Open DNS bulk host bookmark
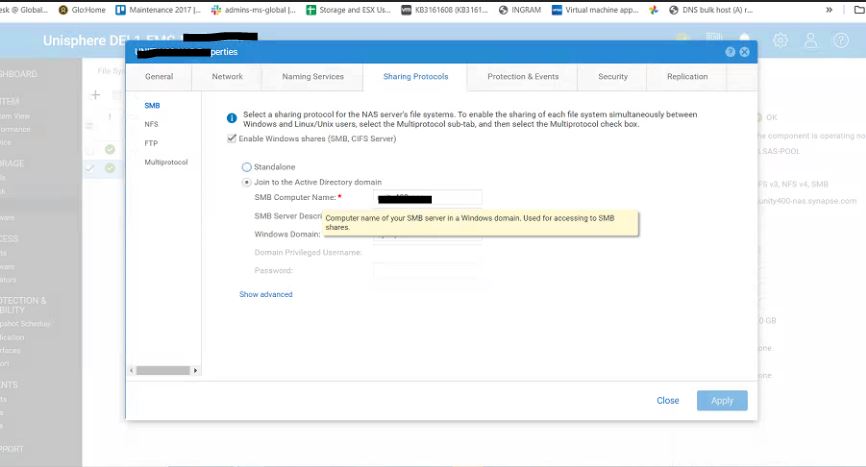 click(711, 10)
